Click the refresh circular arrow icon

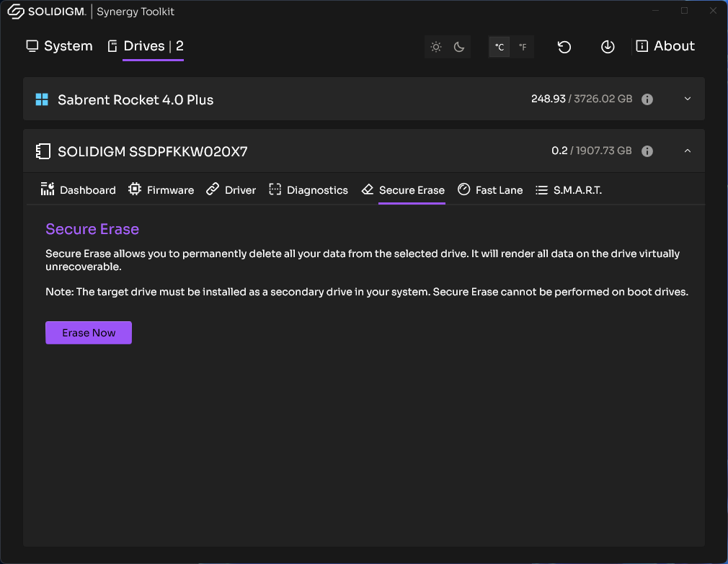point(564,47)
